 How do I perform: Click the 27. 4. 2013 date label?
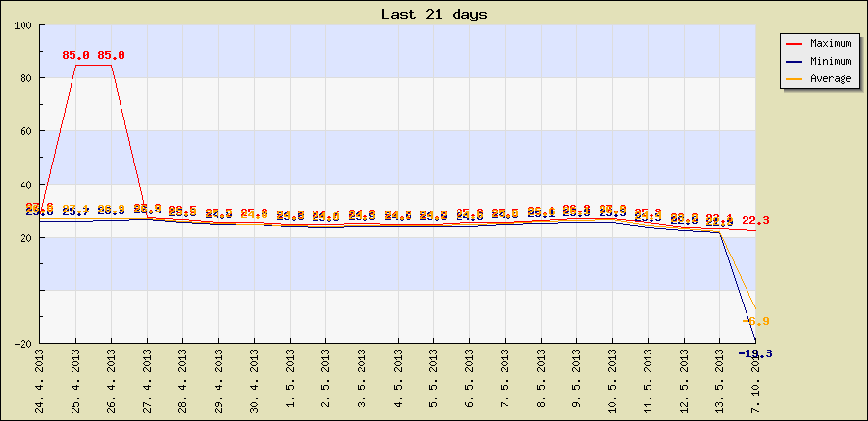click(147, 382)
